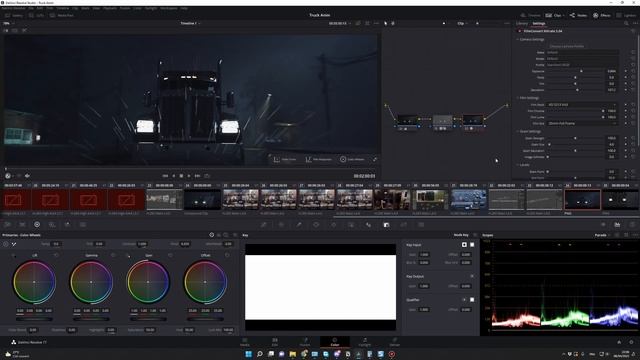Open the Workspace menu
This screenshot has height=360, width=640.
pyautogui.click(x=169, y=8)
